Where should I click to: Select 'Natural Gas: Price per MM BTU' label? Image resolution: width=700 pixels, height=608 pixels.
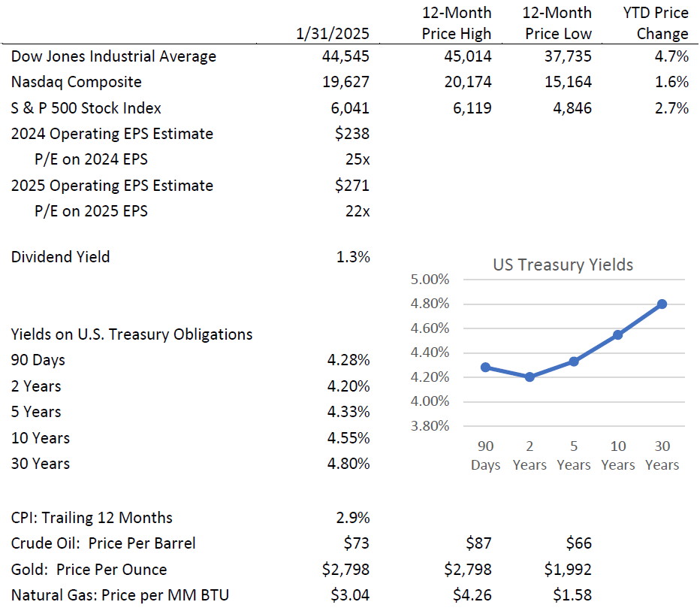(119, 595)
